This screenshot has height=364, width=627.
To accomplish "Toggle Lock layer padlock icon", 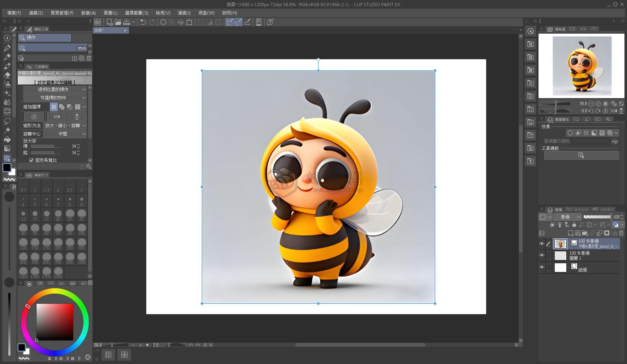I will [x=574, y=225].
